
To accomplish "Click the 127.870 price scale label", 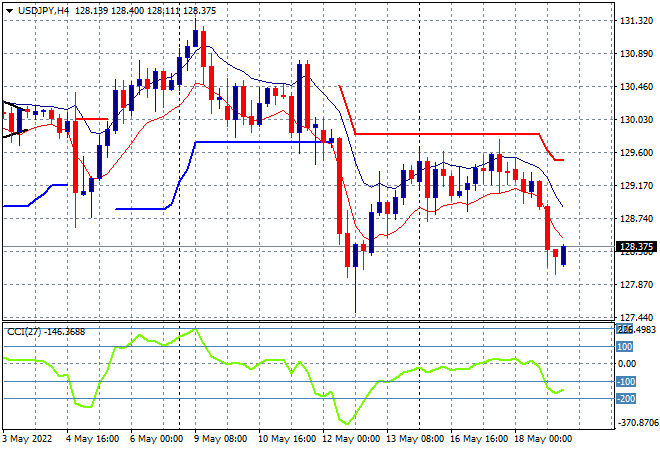I will click(636, 285).
